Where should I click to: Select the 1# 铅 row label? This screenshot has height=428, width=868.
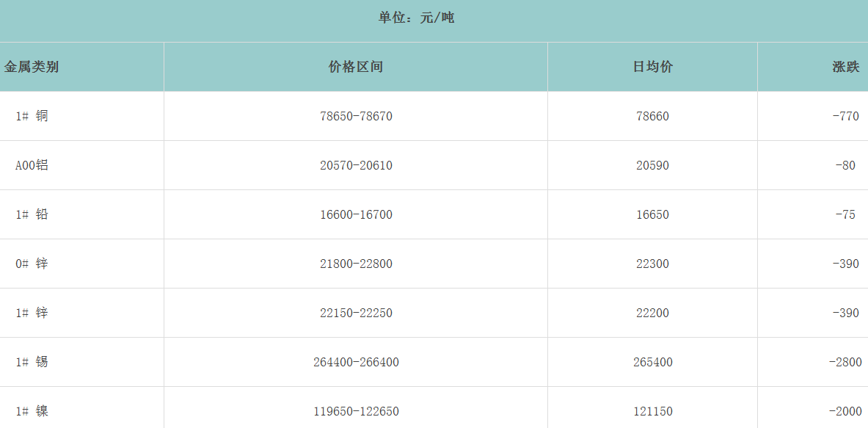click(32, 214)
